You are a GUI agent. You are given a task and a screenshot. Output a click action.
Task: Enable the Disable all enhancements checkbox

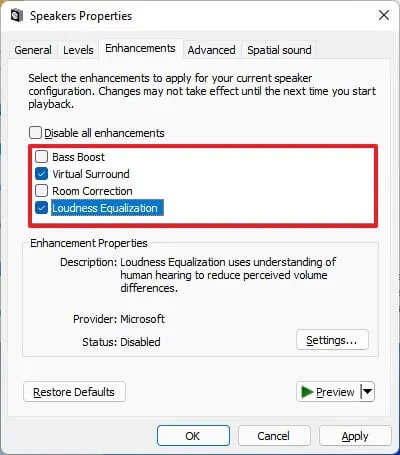[35, 133]
